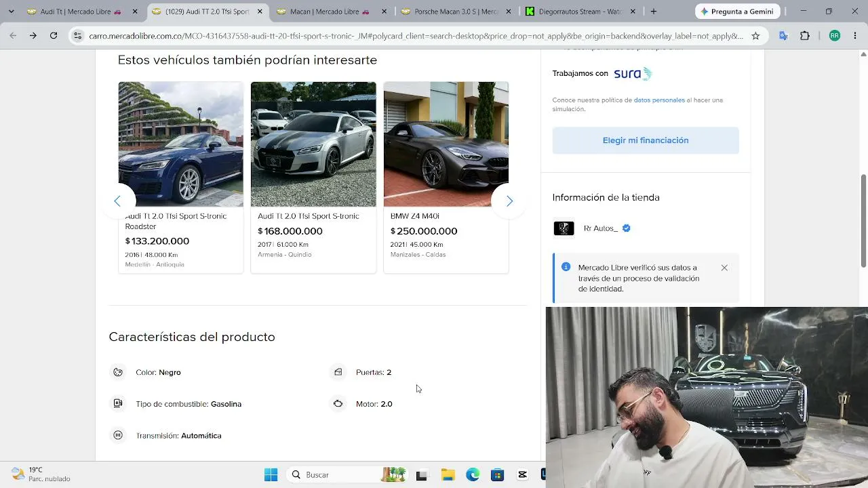Click the '$133.200.000' price

tap(157, 241)
